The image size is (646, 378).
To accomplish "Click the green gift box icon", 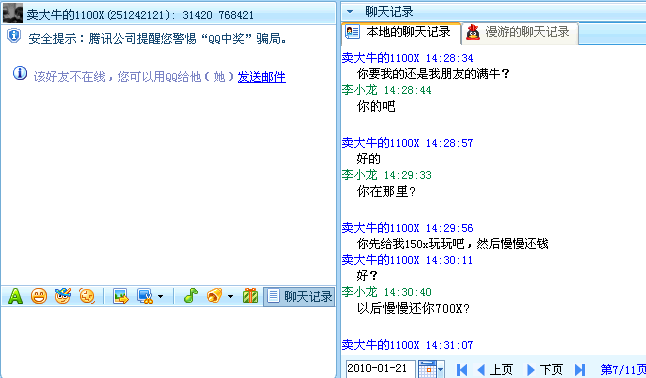I will click(x=250, y=296).
